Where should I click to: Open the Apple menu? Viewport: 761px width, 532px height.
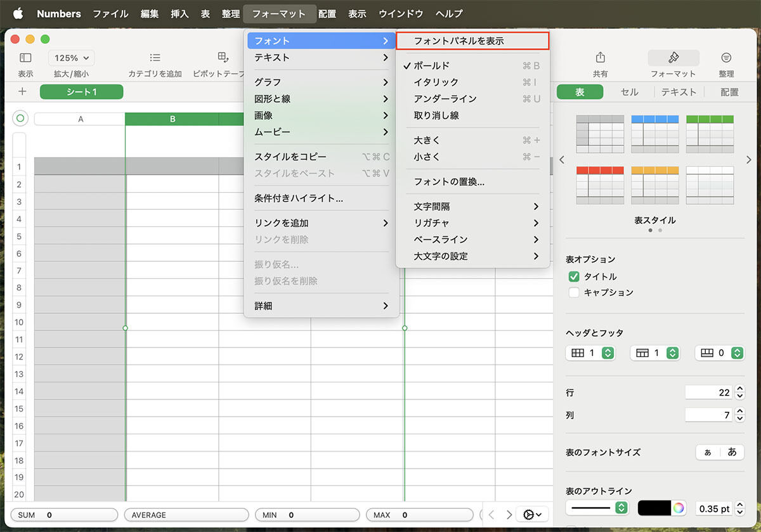18,13
